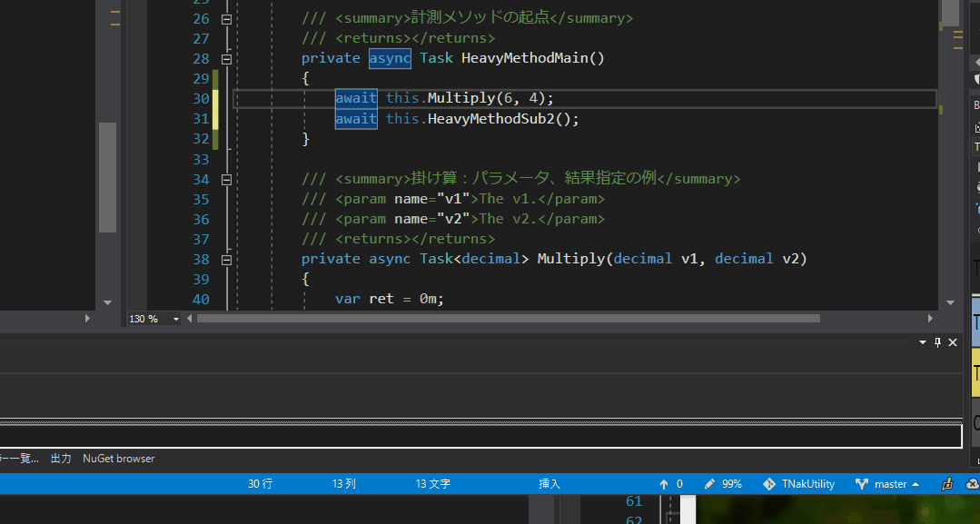
Task: Open the bottom panel window position menu
Action: [x=923, y=342]
